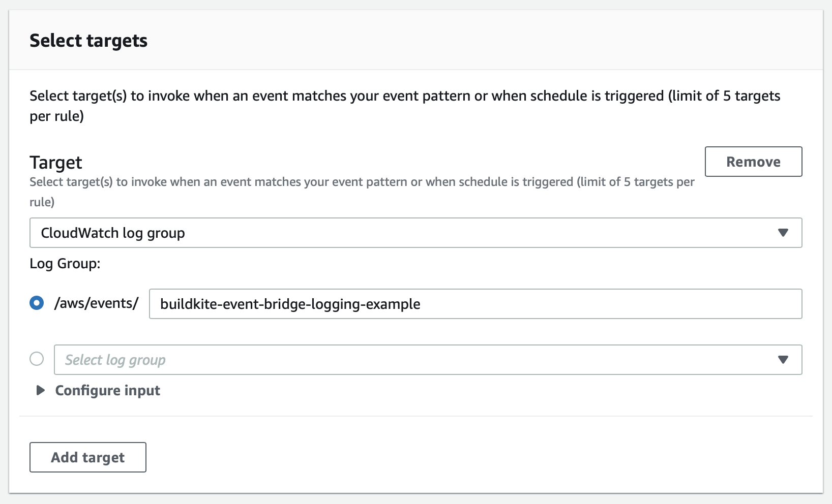The image size is (832, 504).
Task: Click the Remove target button
Action: coord(753,162)
